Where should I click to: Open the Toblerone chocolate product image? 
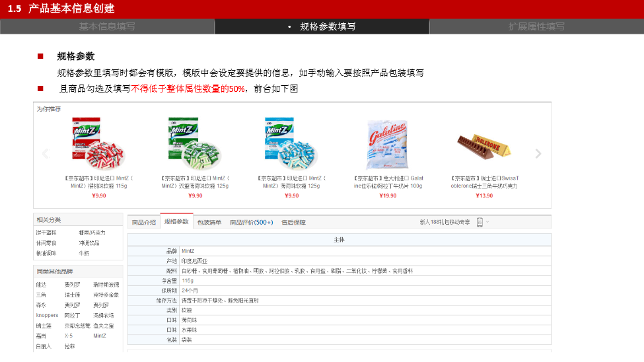click(x=484, y=145)
